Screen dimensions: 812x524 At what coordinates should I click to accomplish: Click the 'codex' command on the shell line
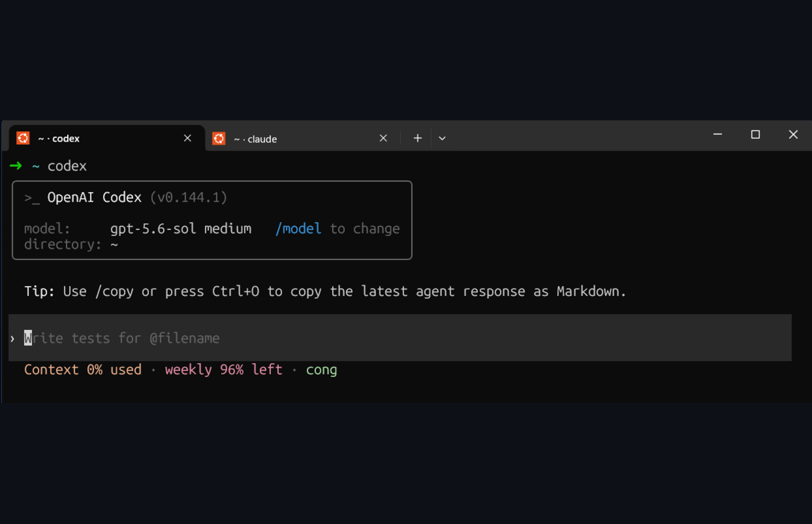[x=67, y=166]
